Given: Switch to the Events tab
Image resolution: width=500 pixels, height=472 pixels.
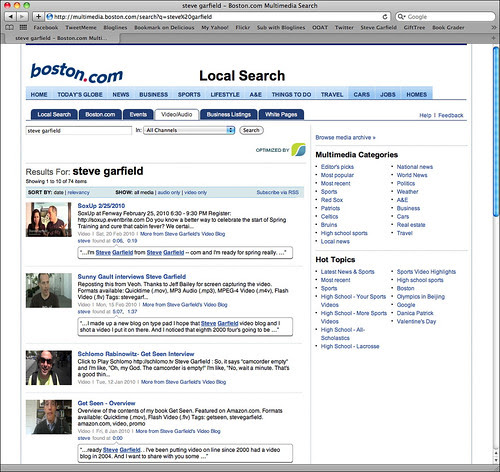Looking at the screenshot, I should click(138, 114).
